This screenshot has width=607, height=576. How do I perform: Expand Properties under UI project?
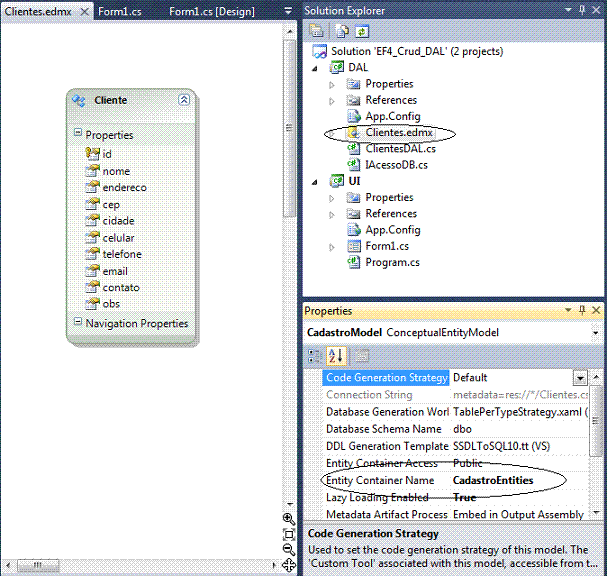[332, 198]
